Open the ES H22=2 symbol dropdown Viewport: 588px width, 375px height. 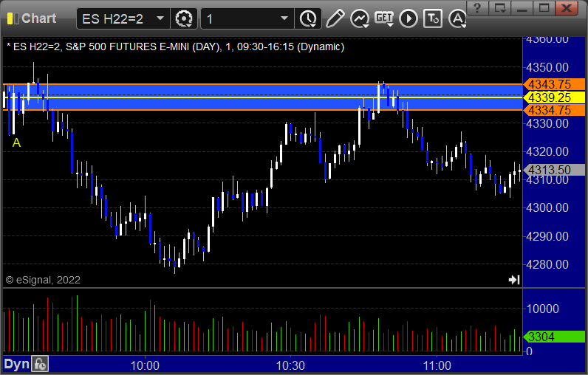click(x=160, y=18)
